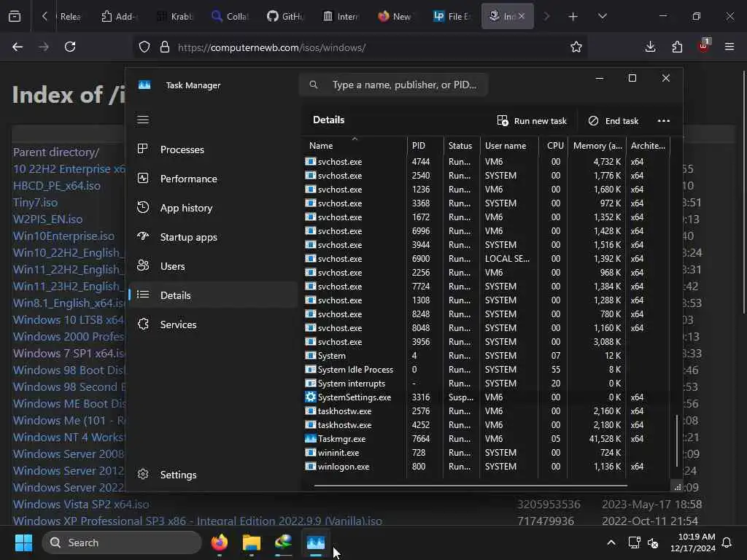Click the Task Manager taskbar icon
The height and width of the screenshot is (560, 747).
(x=315, y=542)
